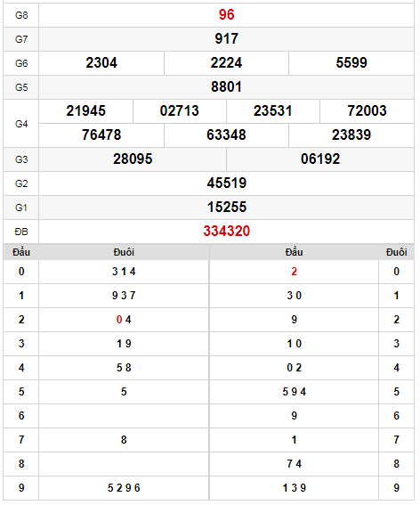Select the G2 number 45519
The height and width of the screenshot is (505, 420).
[227, 183]
